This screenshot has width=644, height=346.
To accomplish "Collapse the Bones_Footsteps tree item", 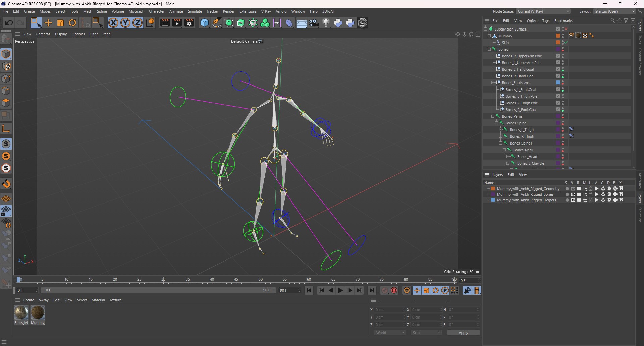I will tap(493, 83).
